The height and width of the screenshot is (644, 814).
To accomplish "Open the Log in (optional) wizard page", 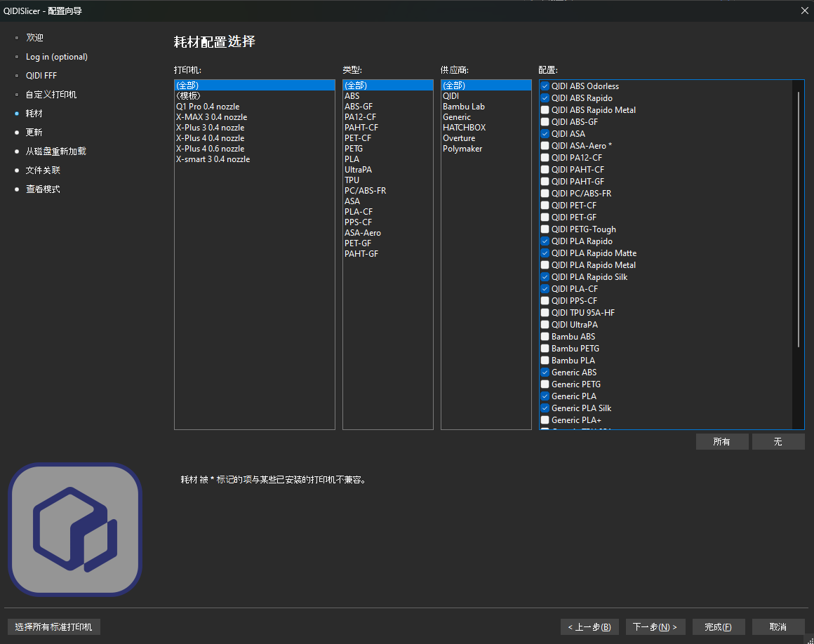I will pyautogui.click(x=57, y=57).
